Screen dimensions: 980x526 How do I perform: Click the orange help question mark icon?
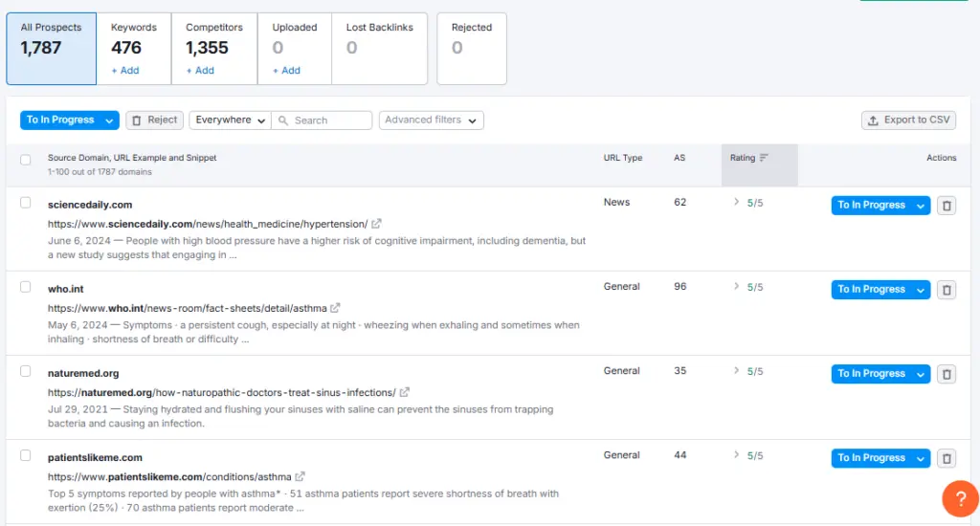(959, 498)
